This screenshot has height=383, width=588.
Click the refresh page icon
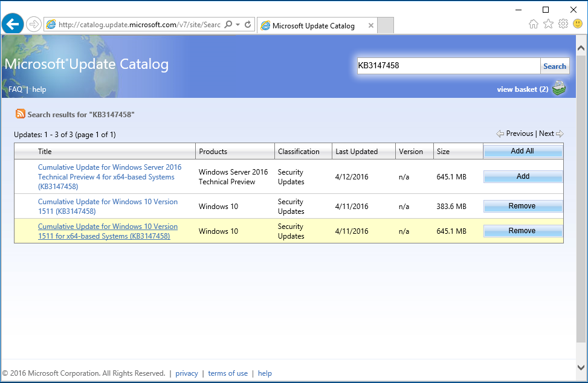pos(248,25)
